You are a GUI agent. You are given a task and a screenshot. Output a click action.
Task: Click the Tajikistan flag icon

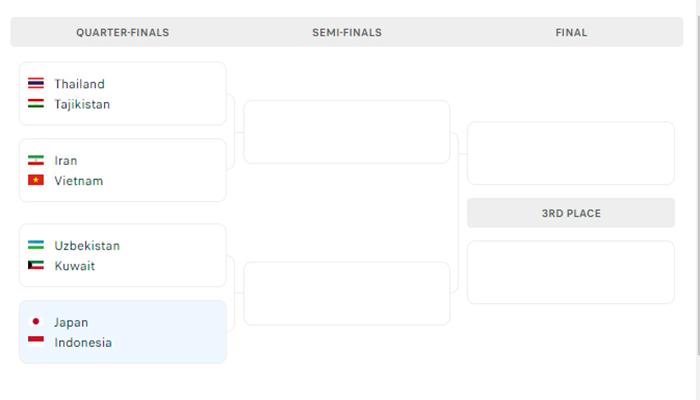click(x=36, y=104)
